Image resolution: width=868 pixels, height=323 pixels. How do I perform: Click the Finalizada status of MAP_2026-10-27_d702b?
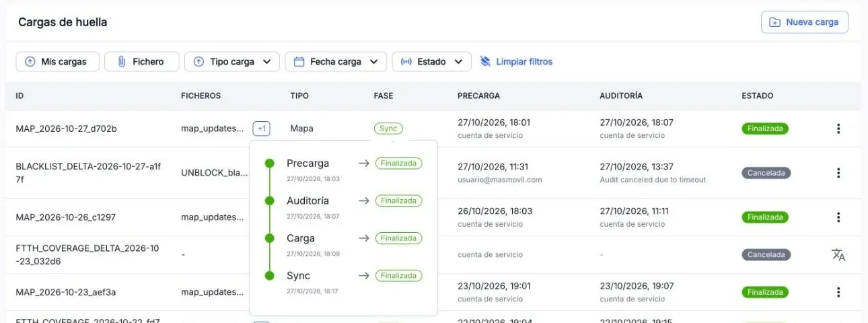click(x=765, y=129)
